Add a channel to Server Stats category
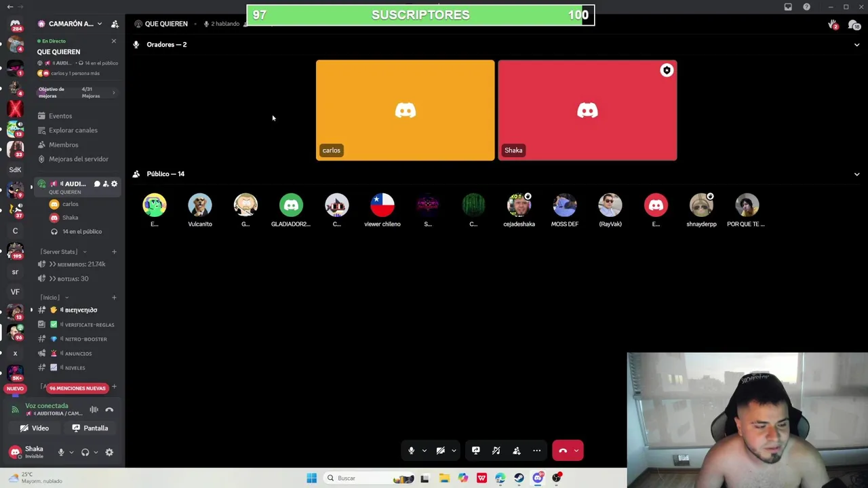868x488 pixels. (114, 251)
